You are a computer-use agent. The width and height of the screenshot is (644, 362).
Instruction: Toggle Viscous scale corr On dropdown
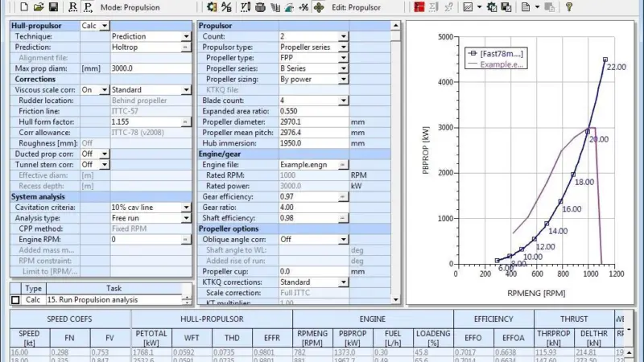(105, 90)
